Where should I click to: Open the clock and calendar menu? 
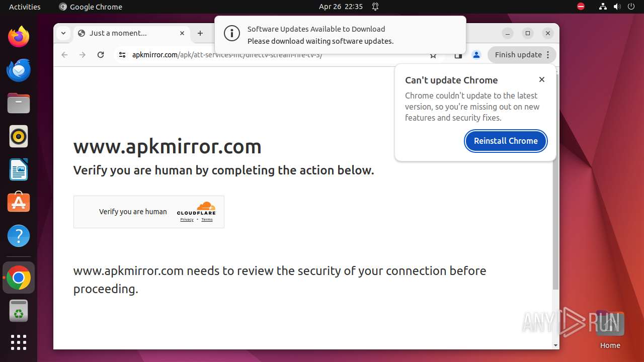(x=341, y=7)
